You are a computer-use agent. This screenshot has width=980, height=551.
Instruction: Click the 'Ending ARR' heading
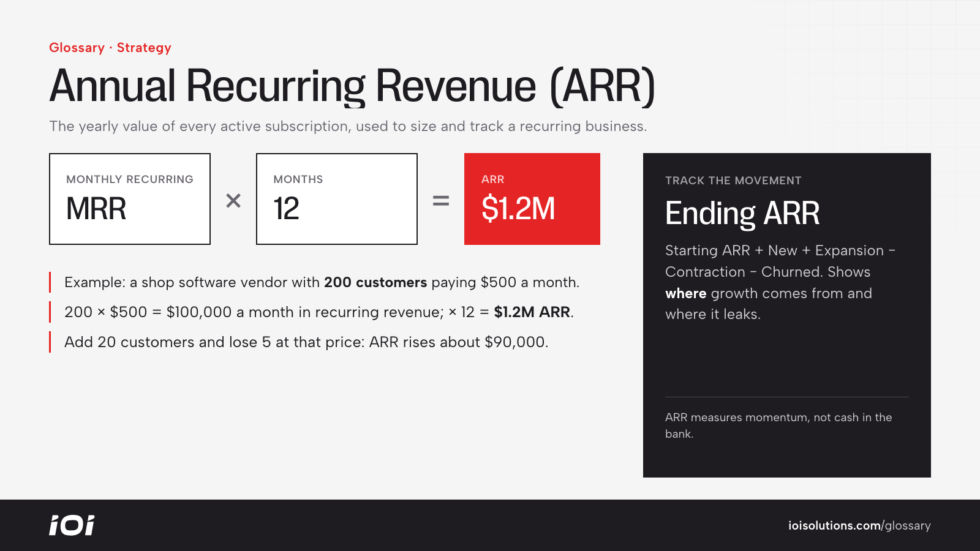(x=742, y=214)
